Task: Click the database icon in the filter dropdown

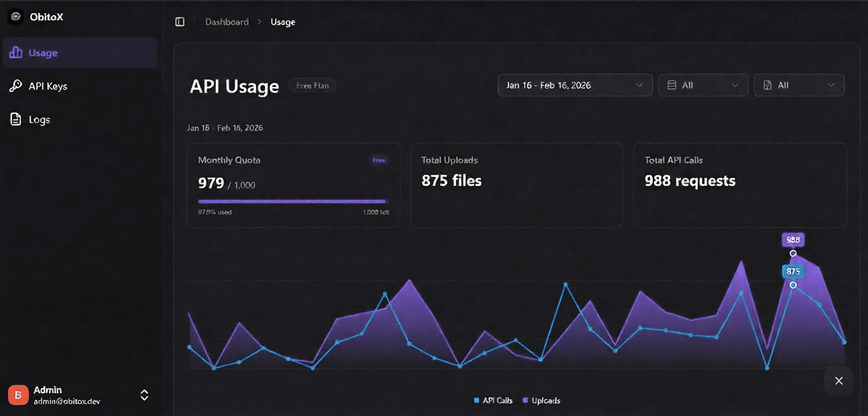Action: point(672,85)
